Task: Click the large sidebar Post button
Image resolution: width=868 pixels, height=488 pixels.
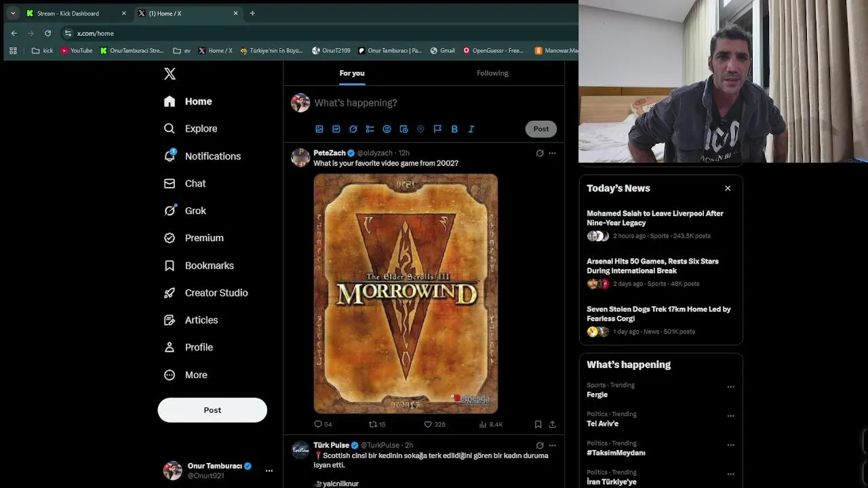Action: click(x=212, y=410)
